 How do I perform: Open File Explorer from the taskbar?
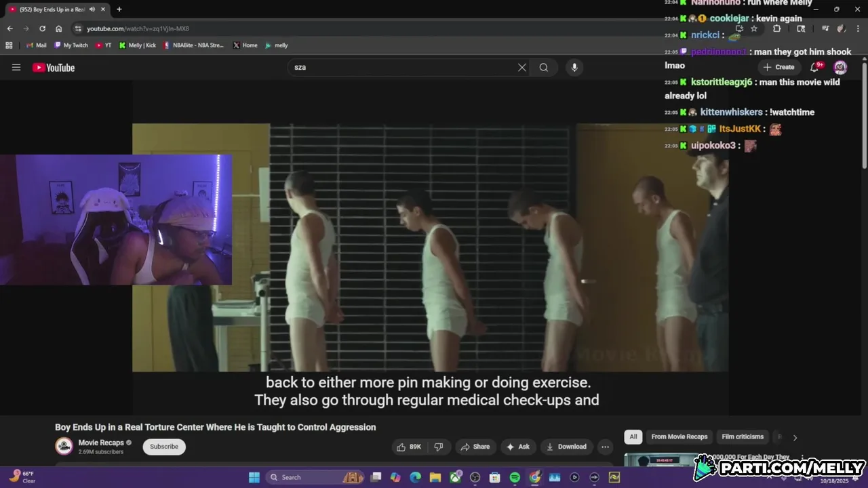tap(435, 477)
